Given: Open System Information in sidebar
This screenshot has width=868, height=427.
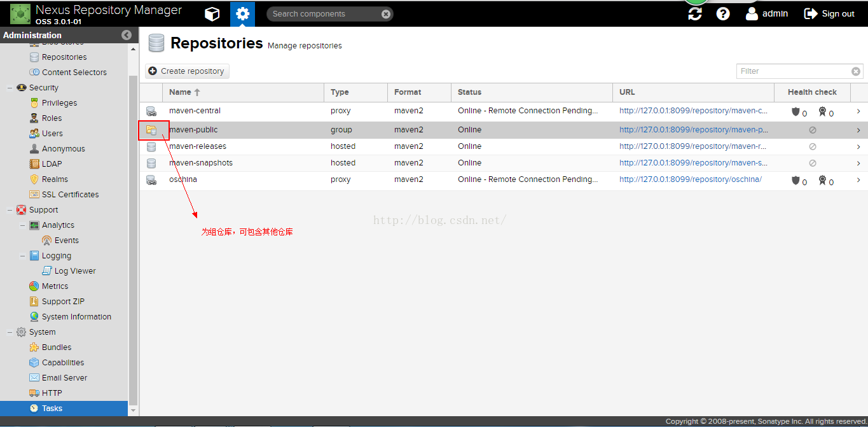Looking at the screenshot, I should (76, 317).
